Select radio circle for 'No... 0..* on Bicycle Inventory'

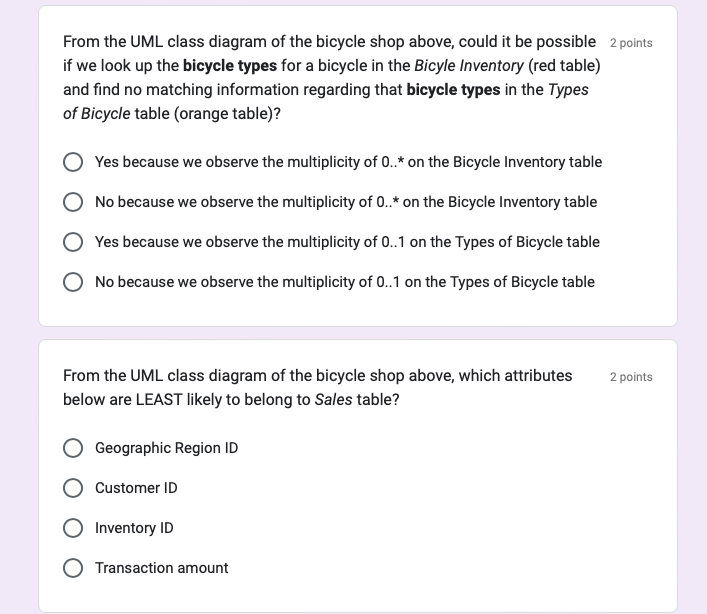73,202
